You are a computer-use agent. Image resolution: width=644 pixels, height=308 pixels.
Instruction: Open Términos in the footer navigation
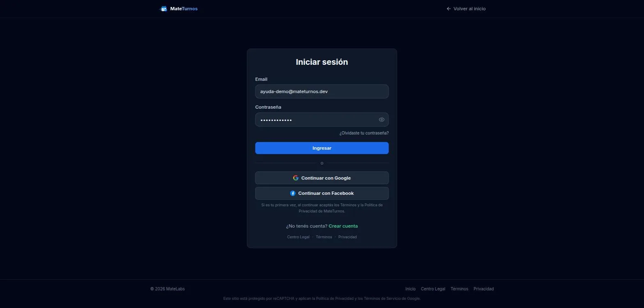[459, 289]
